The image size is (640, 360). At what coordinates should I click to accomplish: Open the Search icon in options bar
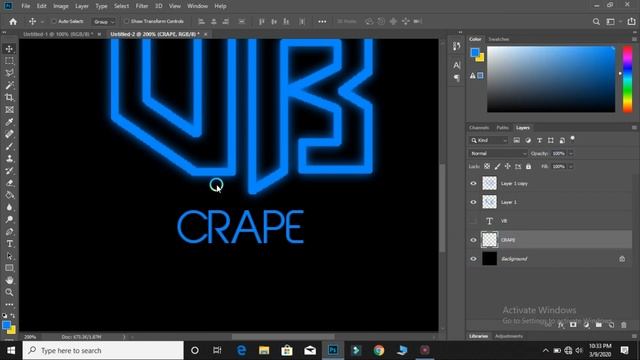coord(596,22)
